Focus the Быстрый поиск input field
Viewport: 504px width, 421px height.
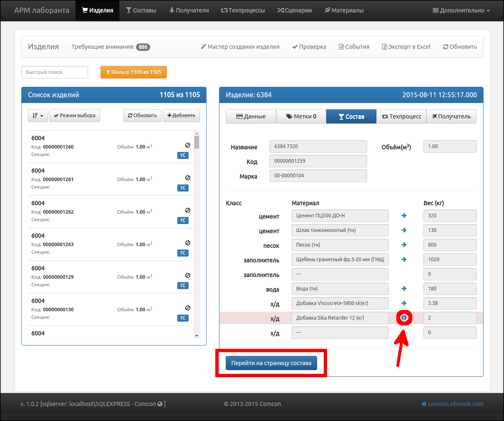click(55, 72)
